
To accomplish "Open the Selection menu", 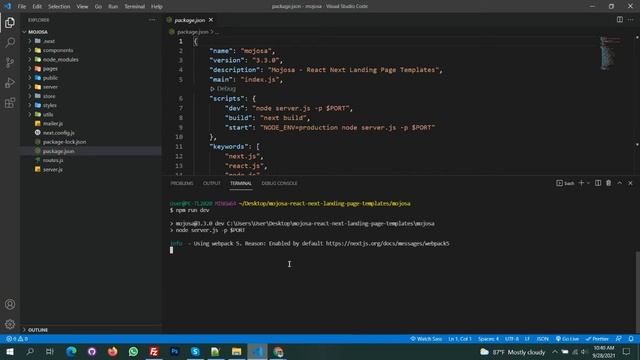I will click(59, 7).
